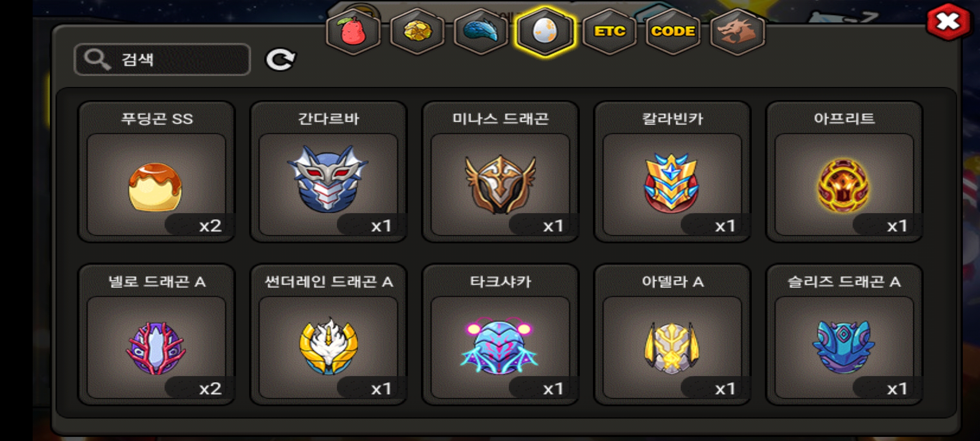980x441 pixels.
Task: Open the CODE tab
Action: tap(673, 32)
